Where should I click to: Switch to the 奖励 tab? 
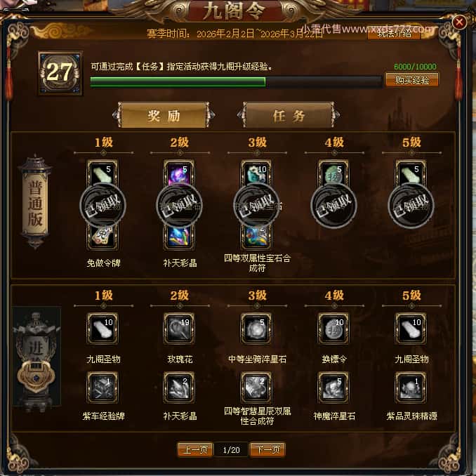[x=164, y=115]
